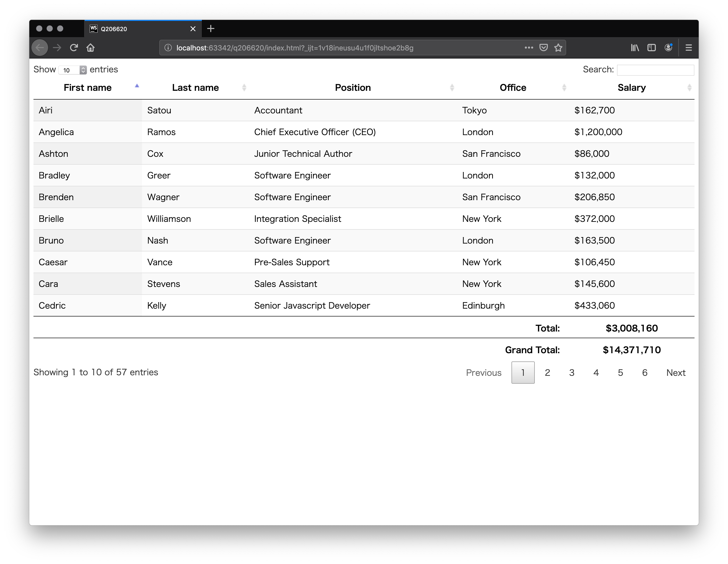The height and width of the screenshot is (564, 728).
Task: Sort the table by Salary column
Action: coord(631,87)
